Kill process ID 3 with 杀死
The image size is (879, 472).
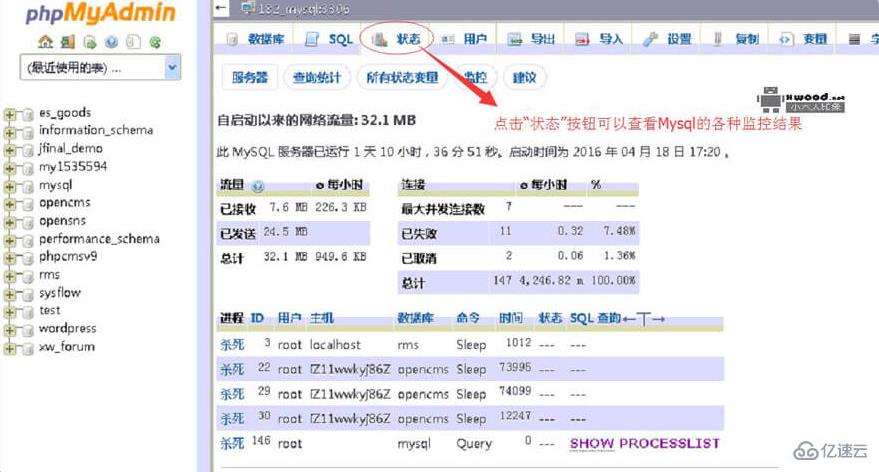point(232,345)
